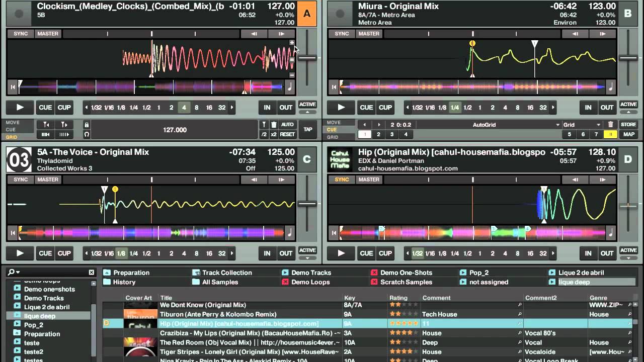Toggle loop ACTIVE on Deck C
This screenshot has width=644, height=362.
click(x=307, y=250)
